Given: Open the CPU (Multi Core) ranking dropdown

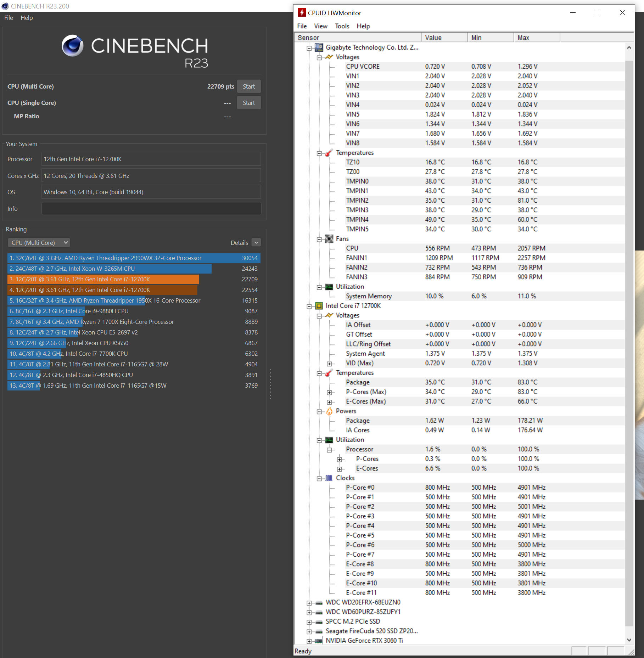Looking at the screenshot, I should click(39, 243).
